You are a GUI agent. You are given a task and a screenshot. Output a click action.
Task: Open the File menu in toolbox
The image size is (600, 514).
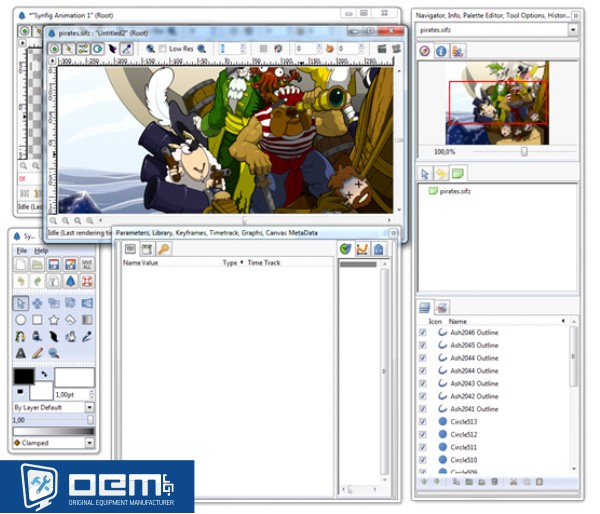(x=21, y=251)
